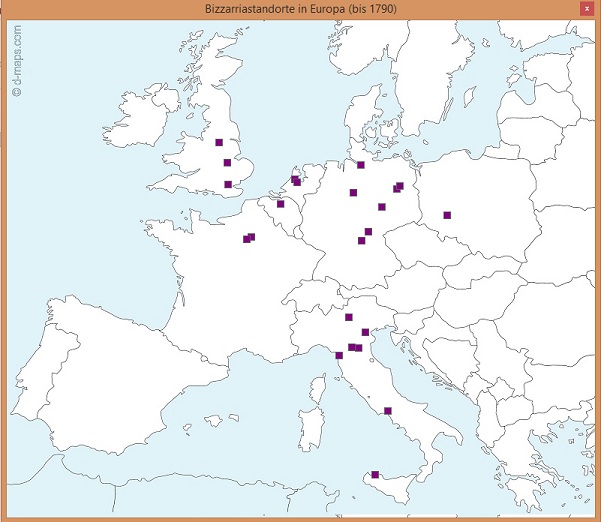Click the 'Bizzarriastandorte in Europa' window title
This screenshot has height=522, width=601.
click(x=300, y=8)
